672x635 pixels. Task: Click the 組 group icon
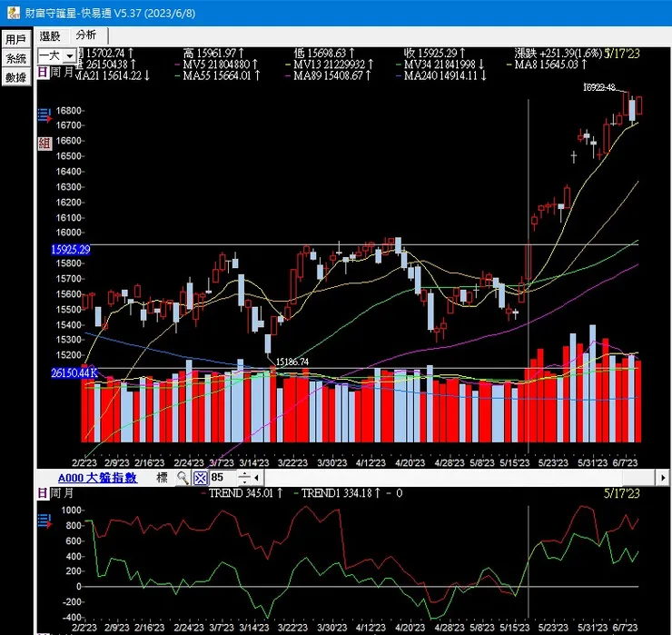point(44,143)
